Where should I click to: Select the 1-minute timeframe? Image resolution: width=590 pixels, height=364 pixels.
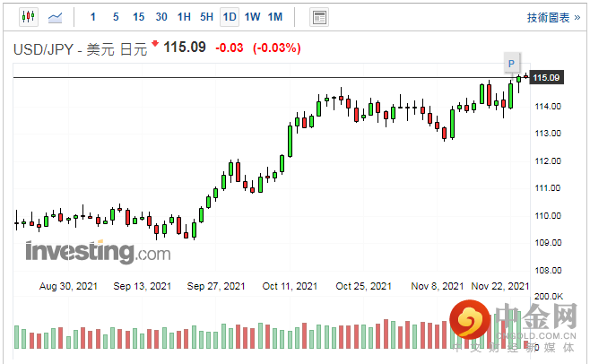coord(93,17)
